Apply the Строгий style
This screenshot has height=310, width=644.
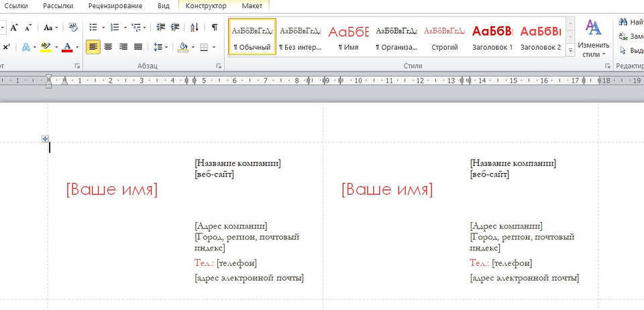click(x=444, y=38)
